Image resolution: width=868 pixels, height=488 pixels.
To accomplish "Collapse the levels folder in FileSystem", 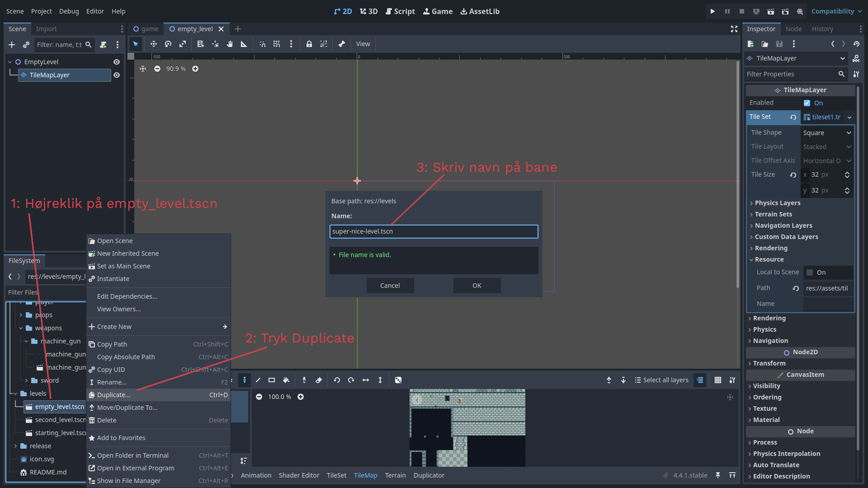I will click(x=15, y=394).
